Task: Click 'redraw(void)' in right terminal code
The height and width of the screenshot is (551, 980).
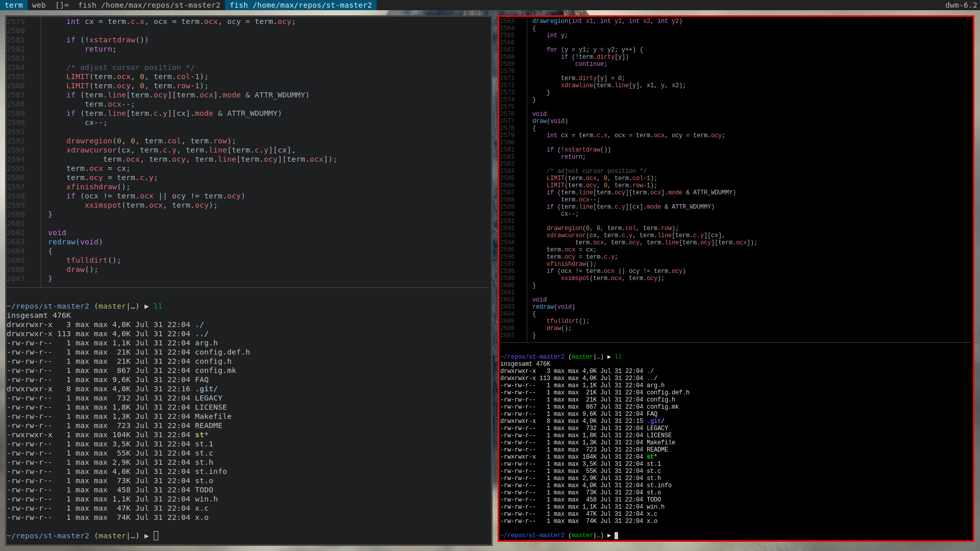Action: tap(554, 307)
